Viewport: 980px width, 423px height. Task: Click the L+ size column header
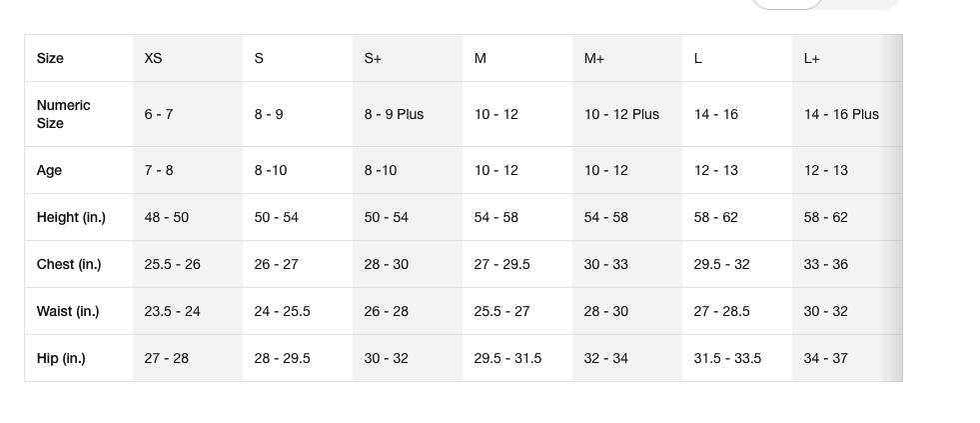[812, 58]
